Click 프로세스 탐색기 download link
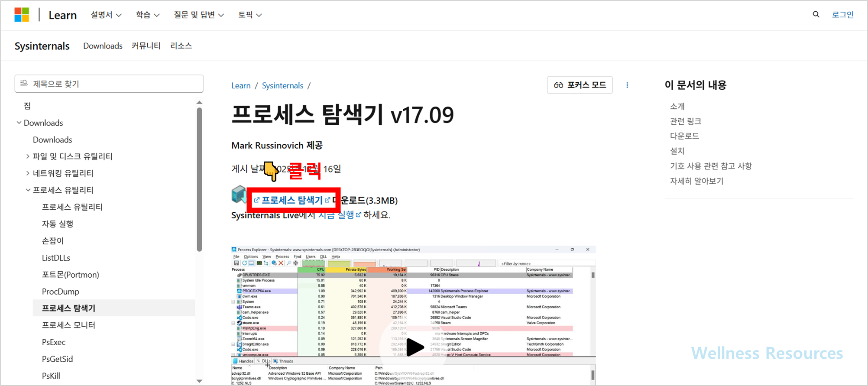 point(292,200)
